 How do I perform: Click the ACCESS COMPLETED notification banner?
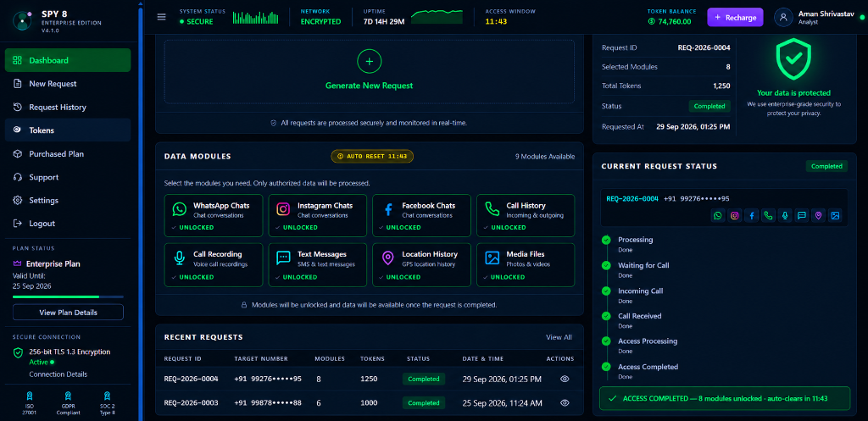[725, 398]
